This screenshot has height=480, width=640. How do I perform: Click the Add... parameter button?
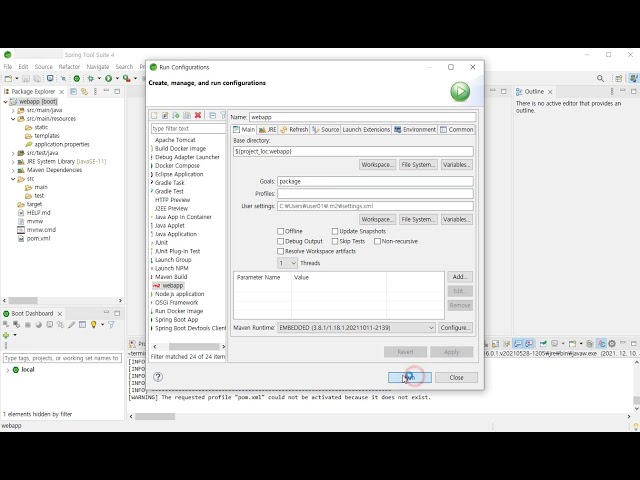pos(460,277)
